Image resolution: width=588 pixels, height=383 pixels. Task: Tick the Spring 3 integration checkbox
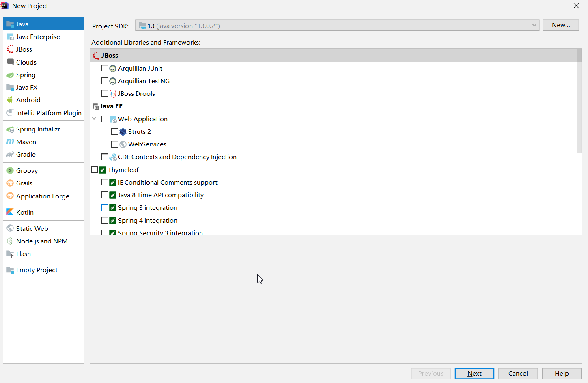pos(104,207)
